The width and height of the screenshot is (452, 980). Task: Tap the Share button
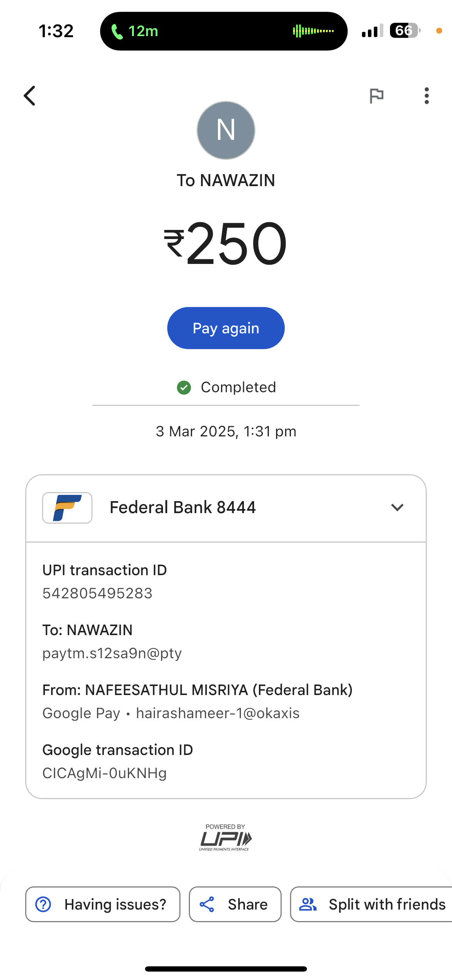coord(235,904)
